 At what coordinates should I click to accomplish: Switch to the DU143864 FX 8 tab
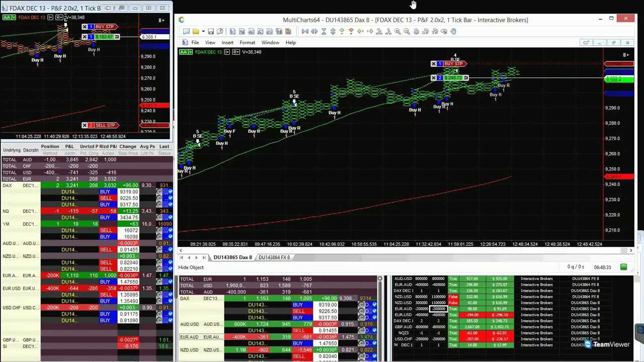coord(274,257)
